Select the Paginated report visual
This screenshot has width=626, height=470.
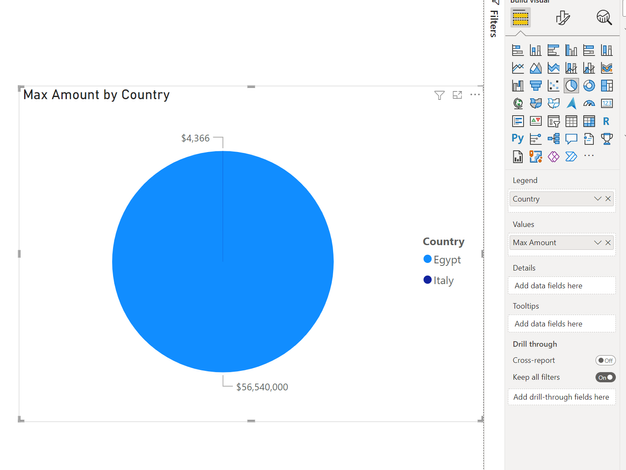518,157
